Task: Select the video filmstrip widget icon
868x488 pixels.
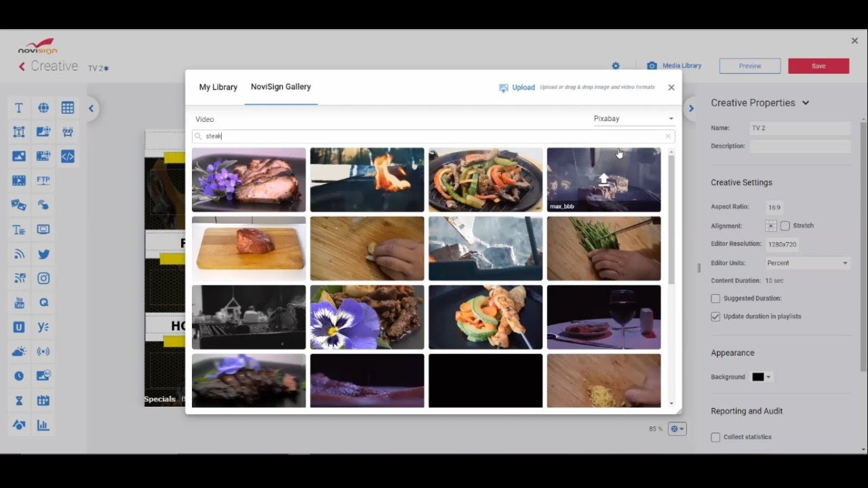Action: [19, 181]
